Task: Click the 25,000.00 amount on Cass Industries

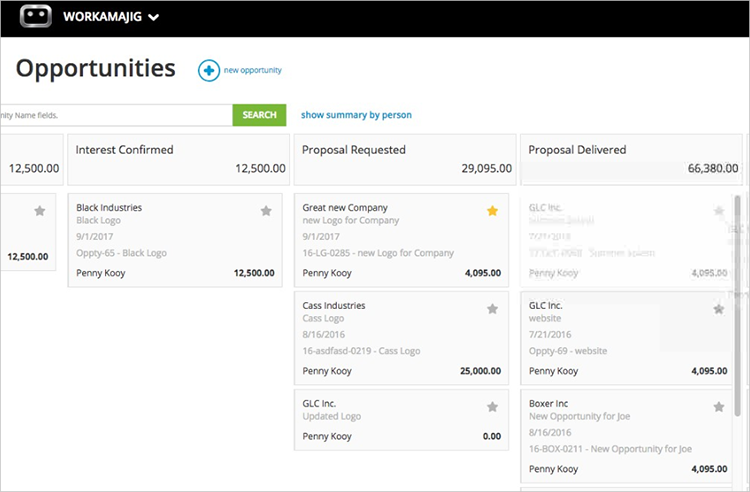Action: tap(481, 371)
